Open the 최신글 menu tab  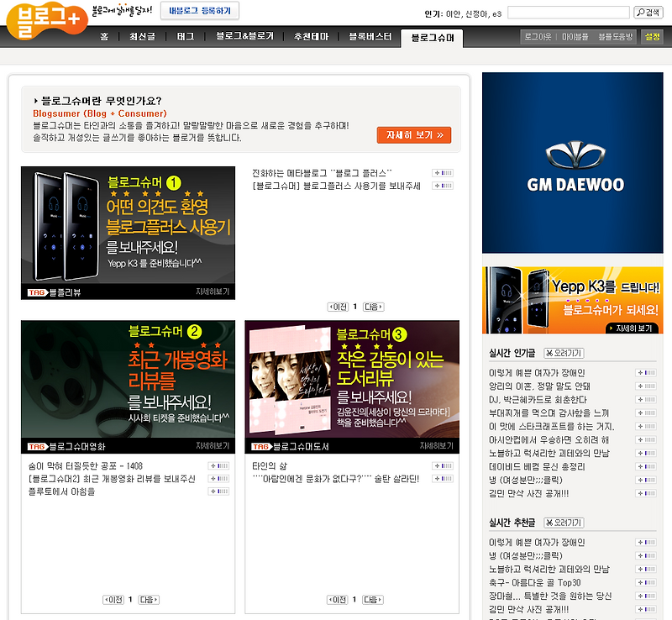coord(142,36)
